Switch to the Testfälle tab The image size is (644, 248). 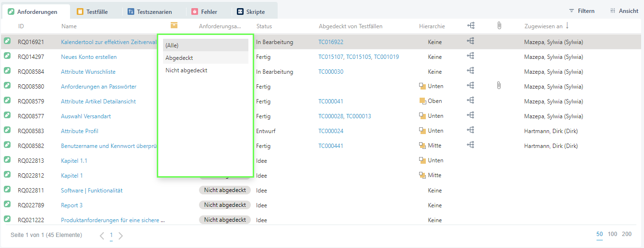click(93, 11)
